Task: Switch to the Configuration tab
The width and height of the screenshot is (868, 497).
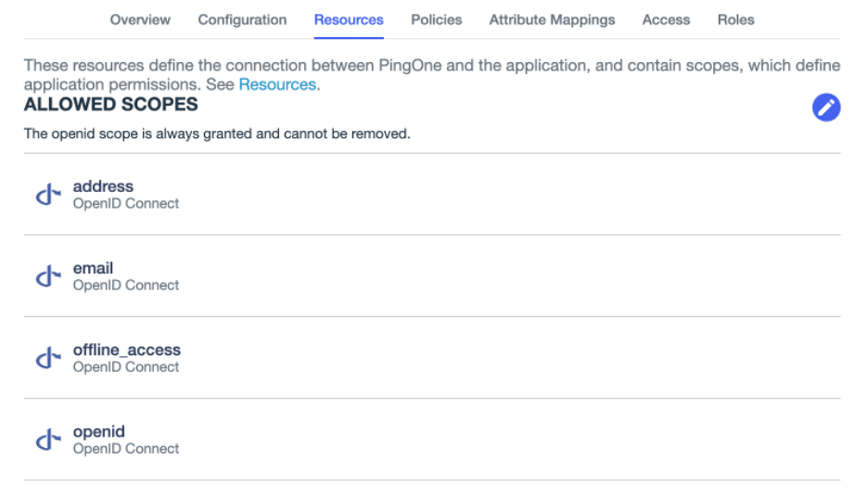Action: click(242, 19)
